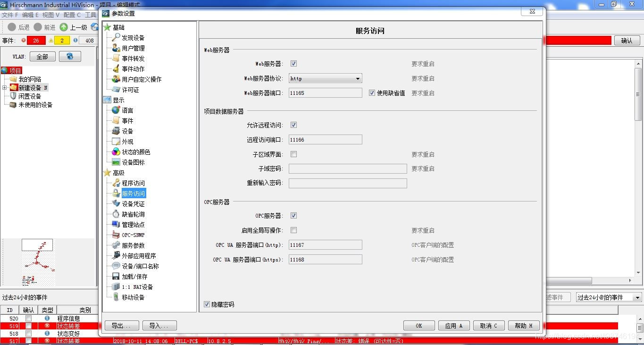Click 导入... import button
The image size is (644, 345).
point(159,326)
